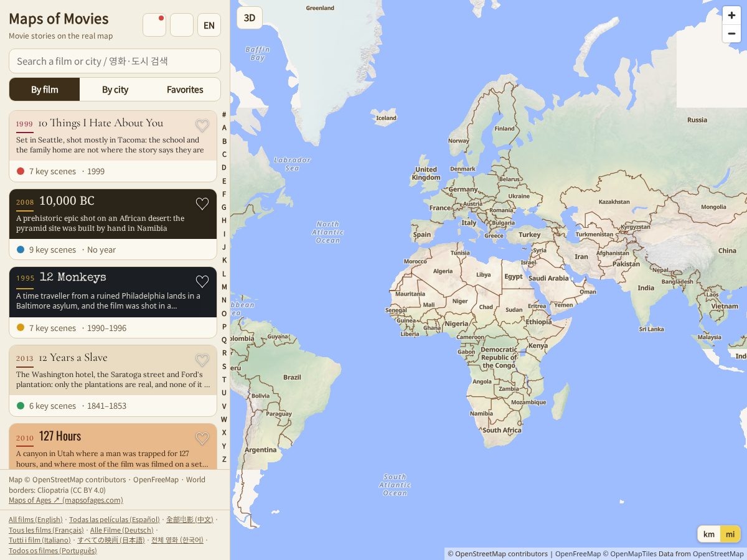Set distance units to km

(709, 534)
